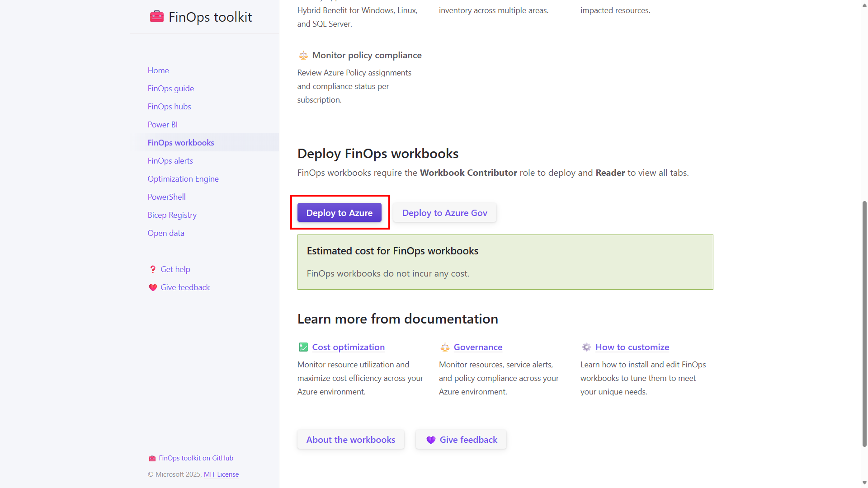Click the red question mark Get help icon
Image resolution: width=868 pixels, height=488 pixels.
tap(153, 269)
